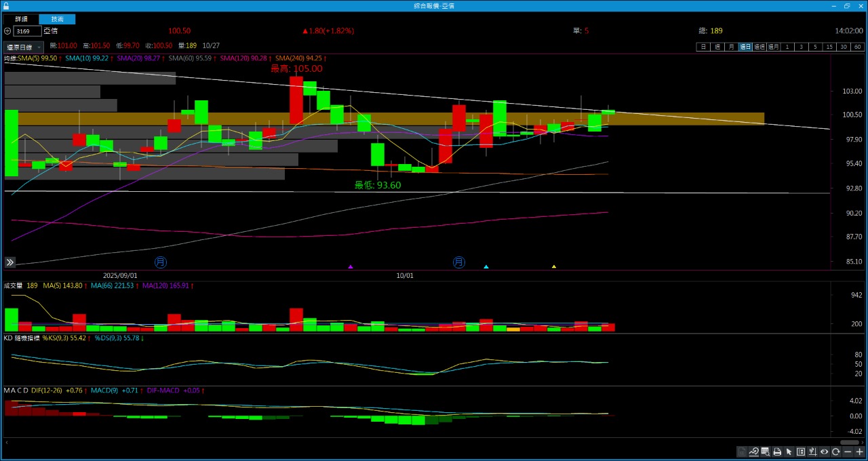
Task: Select the 月 monthly period button
Action: coord(731,47)
